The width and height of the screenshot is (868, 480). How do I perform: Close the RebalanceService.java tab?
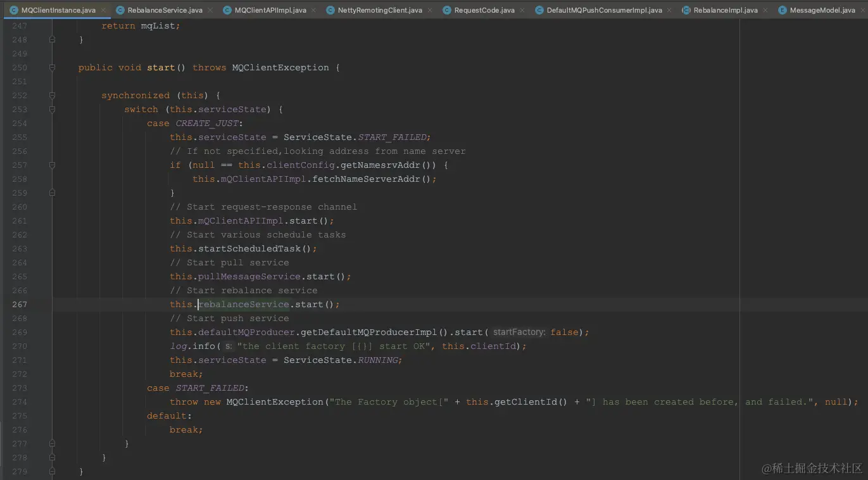point(211,11)
